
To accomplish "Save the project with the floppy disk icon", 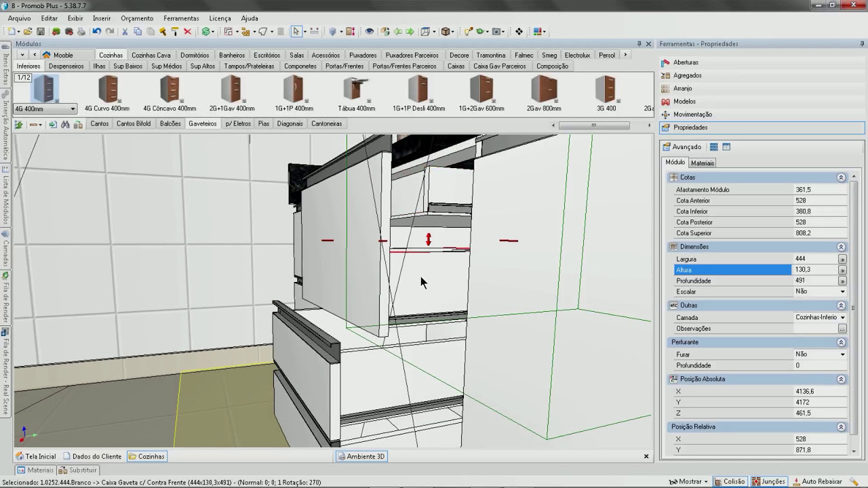I will [x=41, y=31].
